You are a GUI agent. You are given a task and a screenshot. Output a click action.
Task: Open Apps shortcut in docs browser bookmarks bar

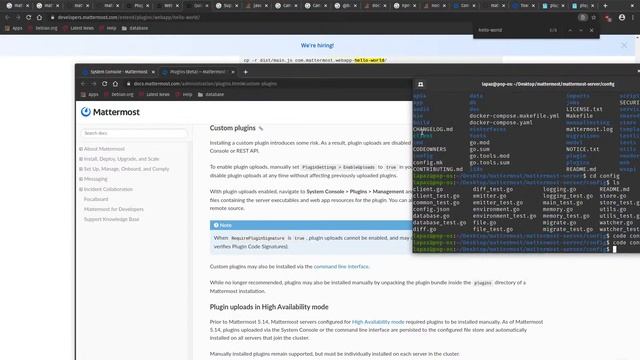coord(90,94)
